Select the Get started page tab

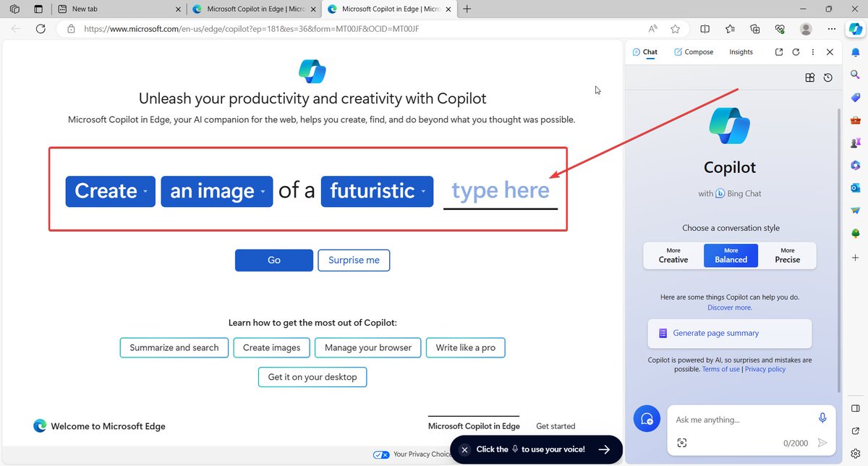(x=556, y=426)
